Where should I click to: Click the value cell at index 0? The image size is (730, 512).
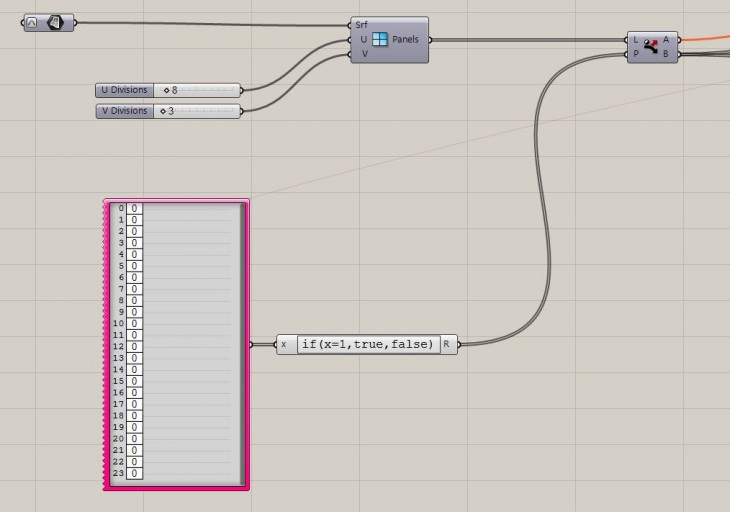134,209
